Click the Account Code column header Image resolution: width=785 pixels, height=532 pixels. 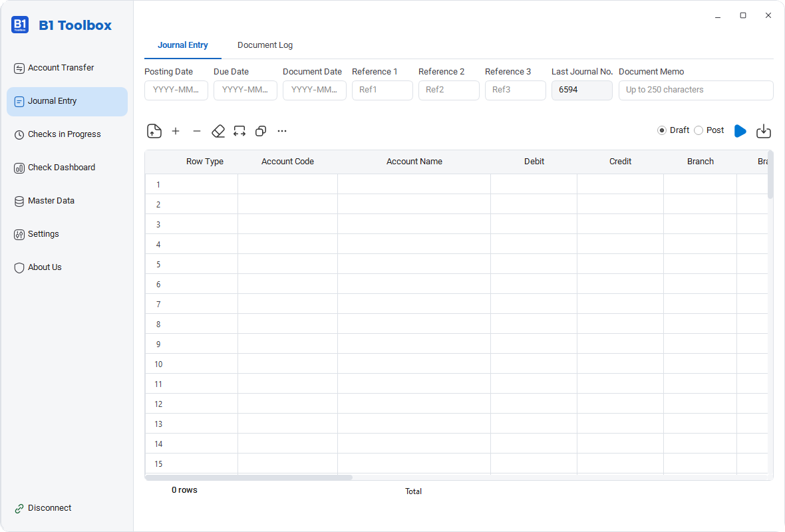point(288,162)
